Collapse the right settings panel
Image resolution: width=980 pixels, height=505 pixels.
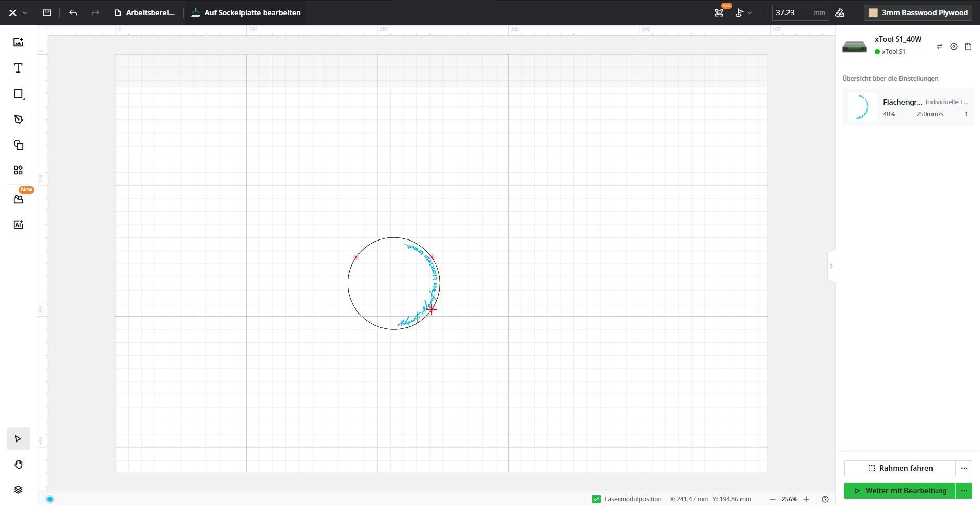click(x=831, y=266)
